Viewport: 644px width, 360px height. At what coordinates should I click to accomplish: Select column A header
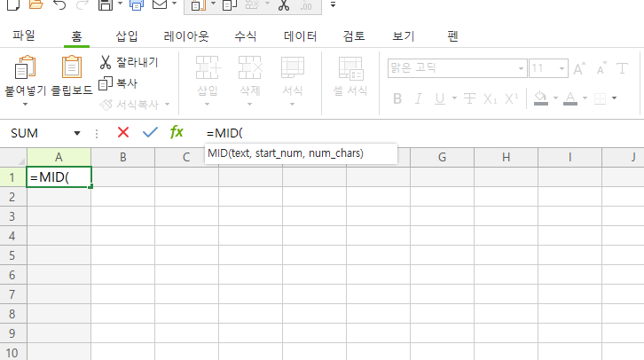click(59, 157)
